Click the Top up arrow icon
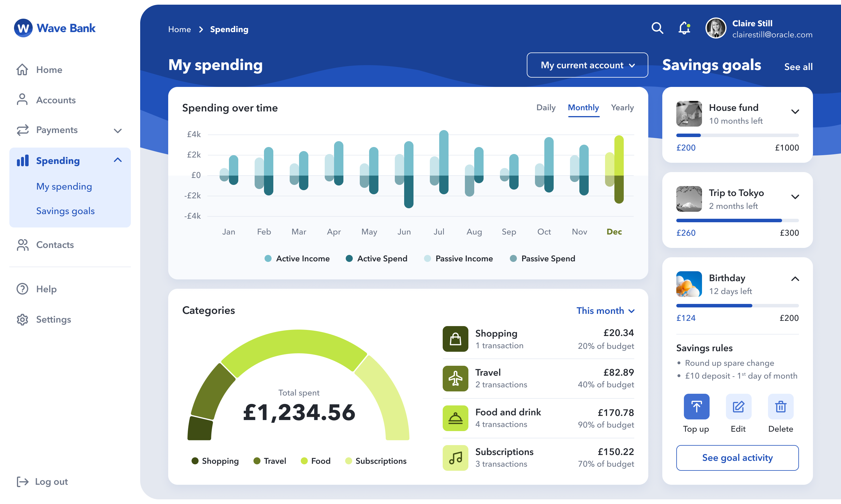The width and height of the screenshot is (841, 504). point(696,407)
